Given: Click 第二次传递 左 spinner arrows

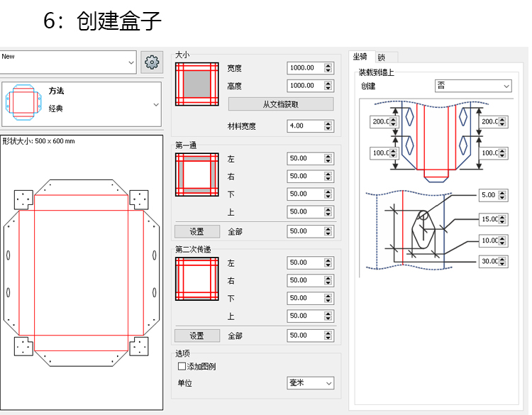Looking at the screenshot, I should tap(328, 262).
